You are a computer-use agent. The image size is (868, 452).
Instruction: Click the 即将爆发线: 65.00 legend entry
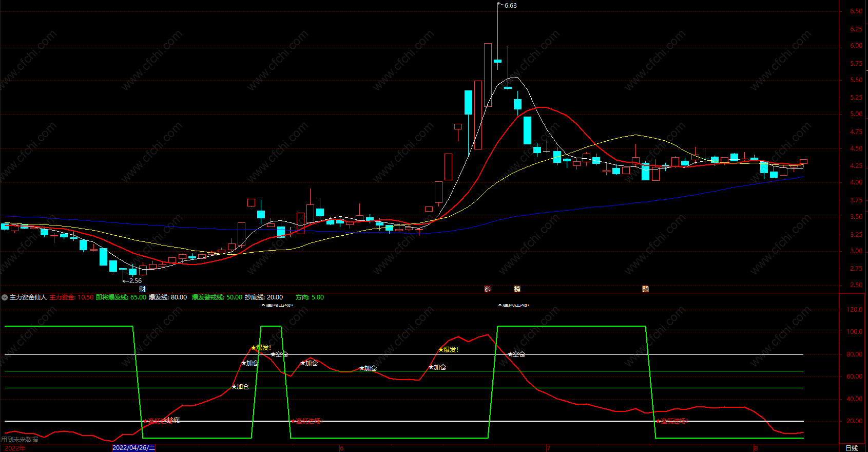tap(121, 297)
